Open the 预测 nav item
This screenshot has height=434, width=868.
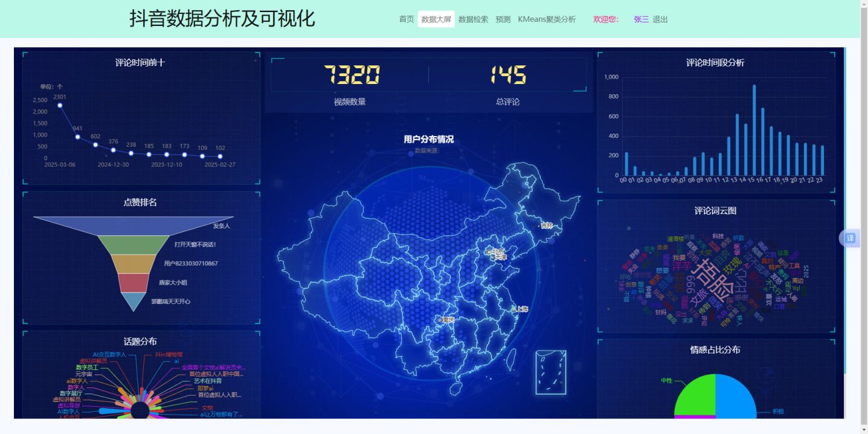point(503,19)
